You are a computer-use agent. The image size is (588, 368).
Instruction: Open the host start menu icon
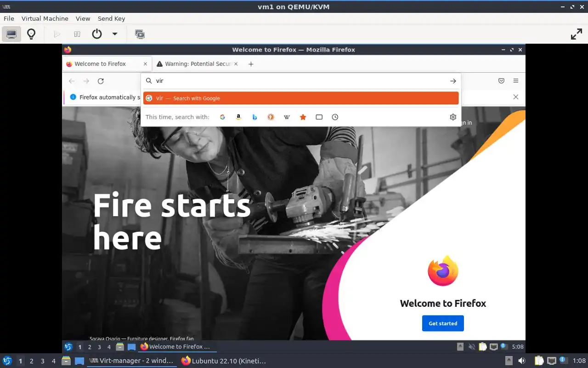(7, 361)
